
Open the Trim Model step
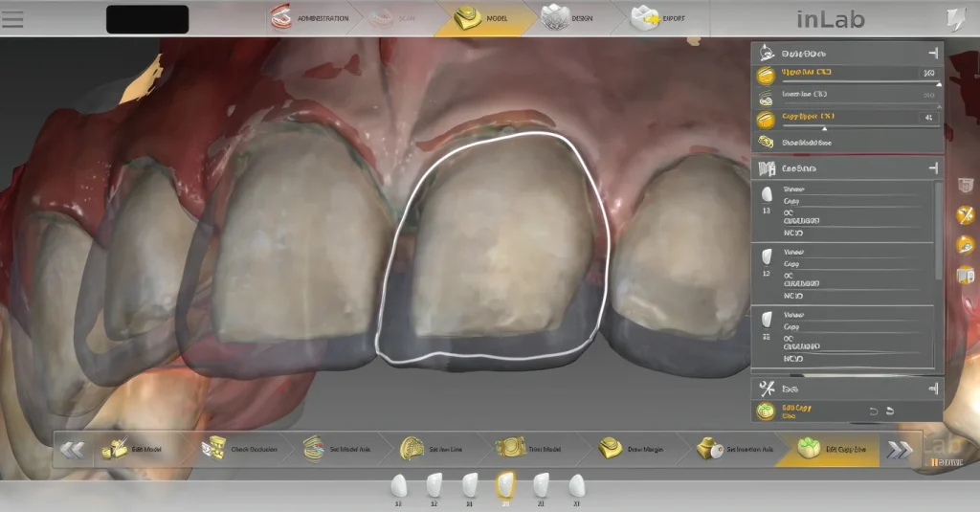tap(510, 448)
